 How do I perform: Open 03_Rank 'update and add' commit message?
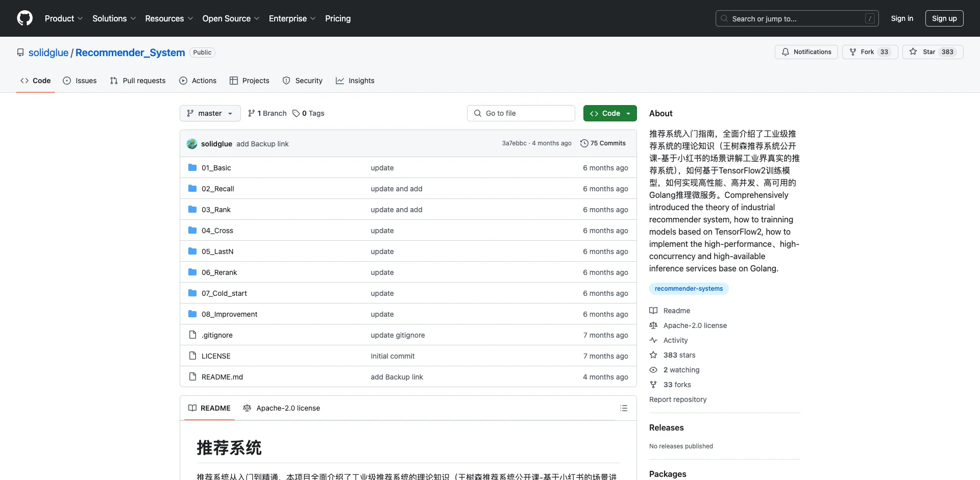pyautogui.click(x=397, y=210)
